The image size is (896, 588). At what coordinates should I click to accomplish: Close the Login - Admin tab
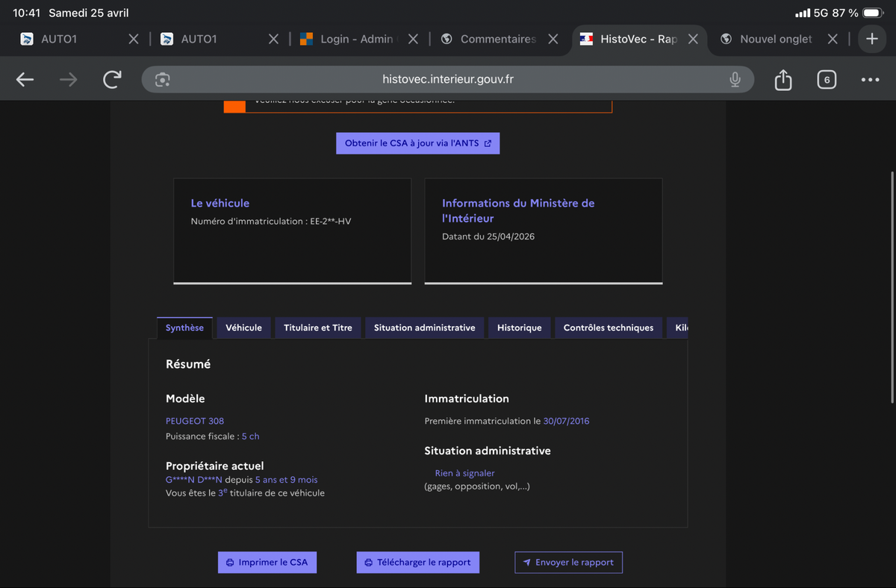[413, 39]
